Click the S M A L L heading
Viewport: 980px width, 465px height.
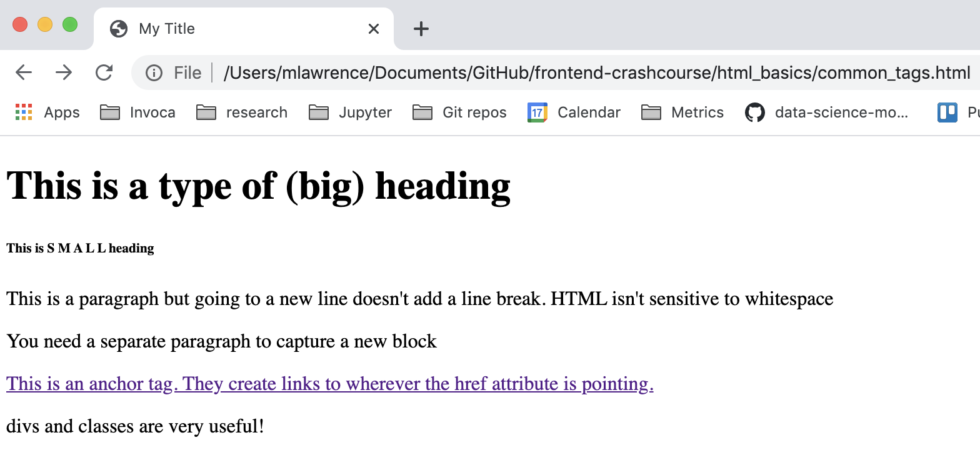click(x=80, y=248)
